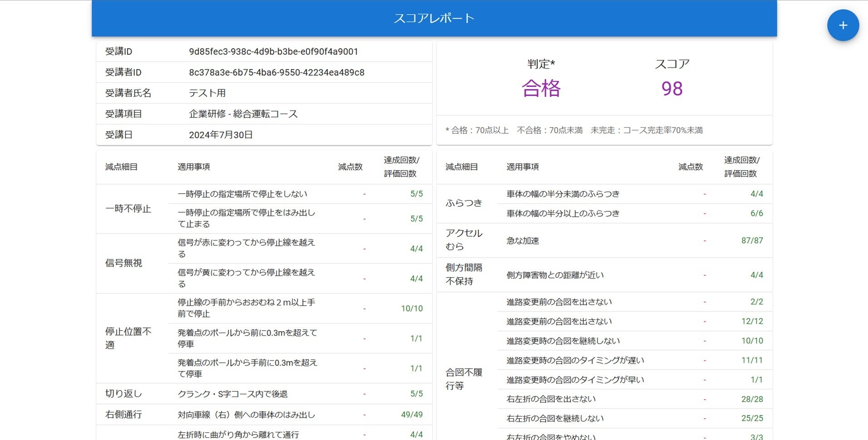This screenshot has width=868, height=440.
Task: Click the スコアレポート header bar
Action: click(x=434, y=18)
